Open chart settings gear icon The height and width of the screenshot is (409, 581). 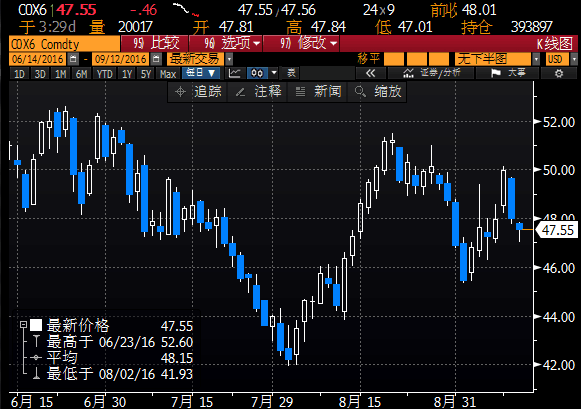coord(559,73)
